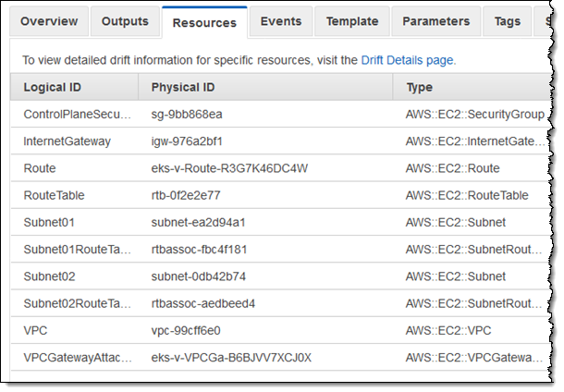The height and width of the screenshot is (392, 564).
Task: Switch to the Parameters tab
Action: point(436,21)
